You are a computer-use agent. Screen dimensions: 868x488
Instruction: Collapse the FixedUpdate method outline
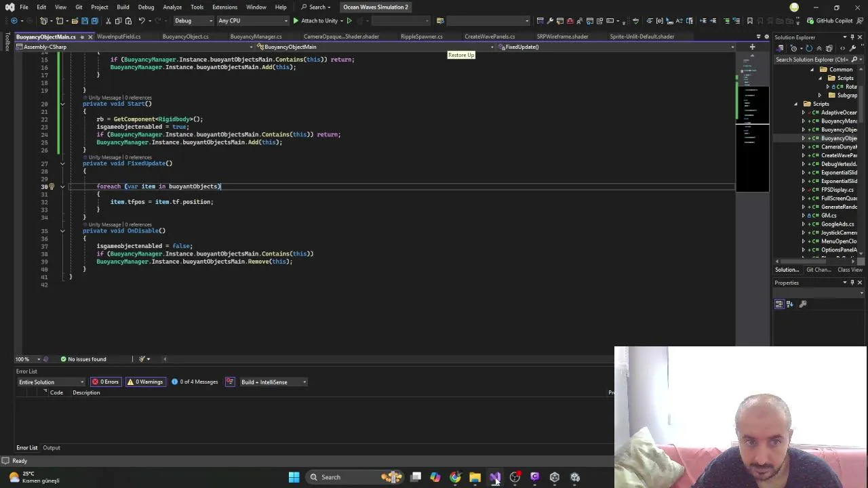(62, 163)
